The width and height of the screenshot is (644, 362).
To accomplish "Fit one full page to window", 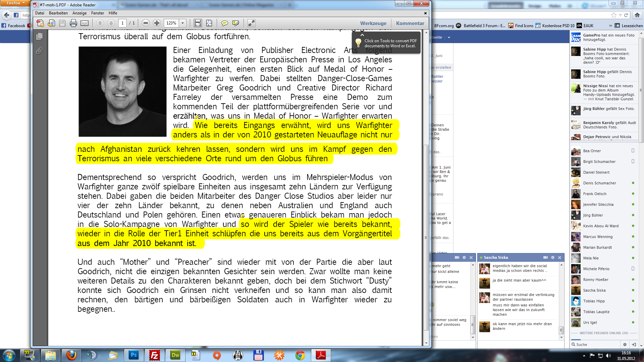I will (209, 23).
